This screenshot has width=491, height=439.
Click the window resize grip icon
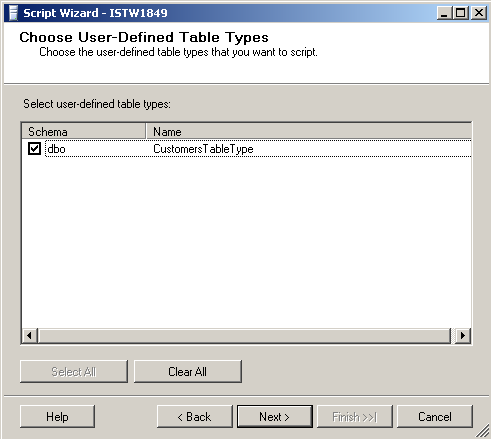(482, 431)
